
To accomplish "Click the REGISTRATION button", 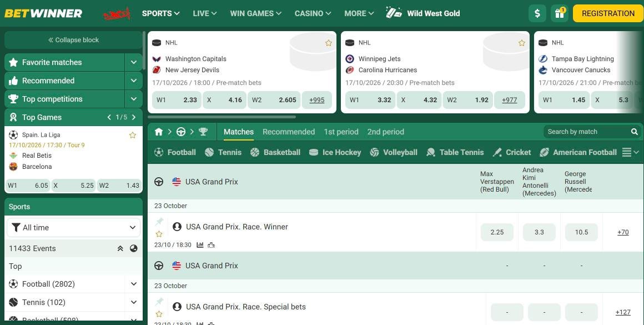I will click(608, 13).
